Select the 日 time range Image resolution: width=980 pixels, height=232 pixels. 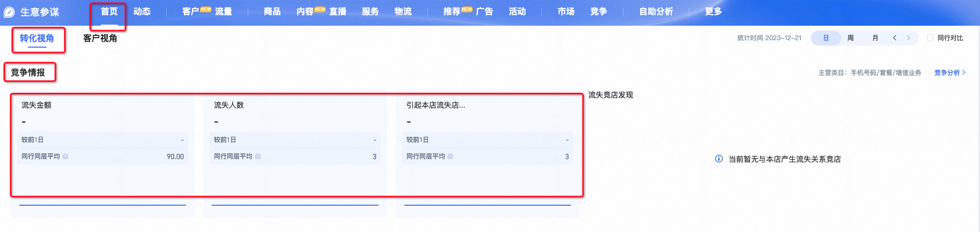826,38
